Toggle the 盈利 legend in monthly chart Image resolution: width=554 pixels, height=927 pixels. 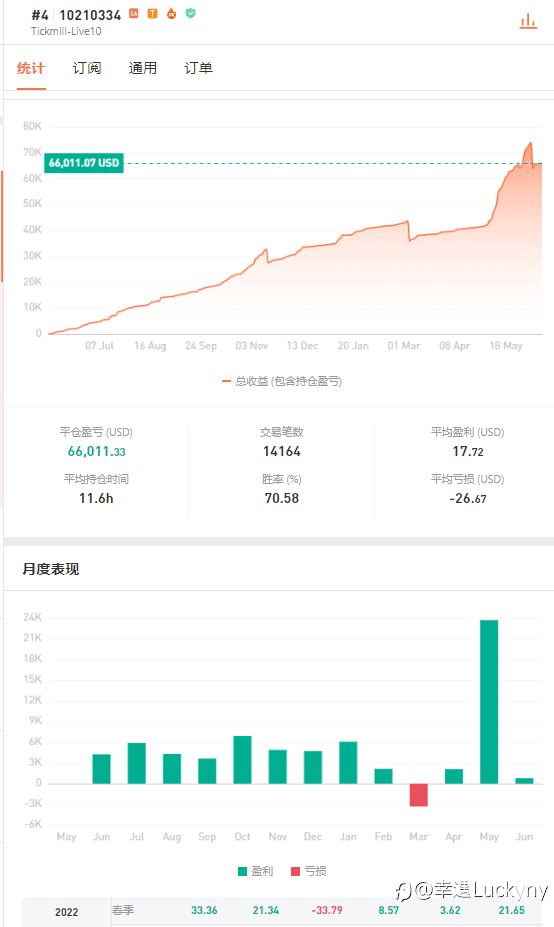tap(256, 871)
